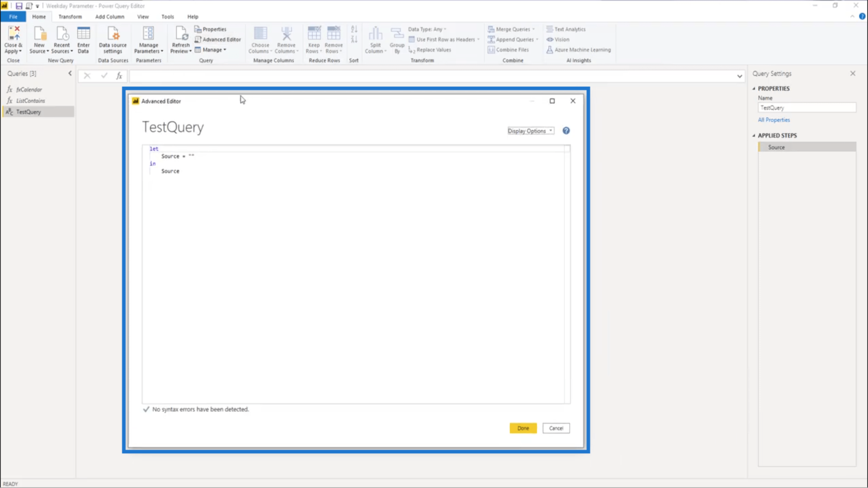Screen dimensions: 868x488
Task: Open the File tab
Action: pos(13,17)
